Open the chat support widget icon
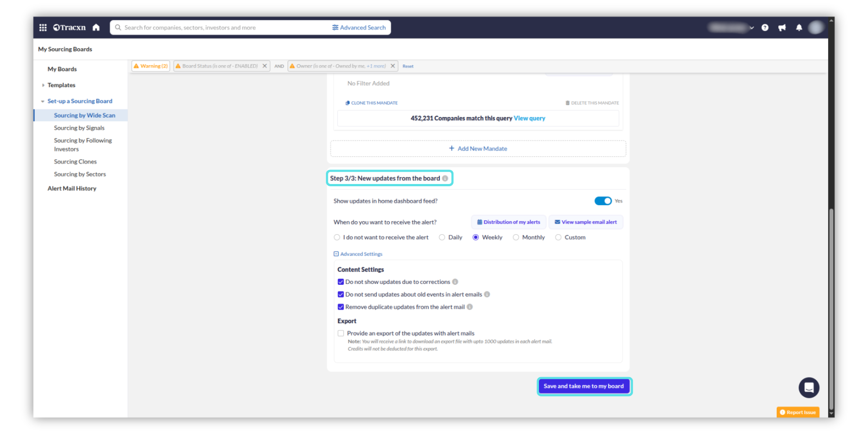The height and width of the screenshot is (434, 868). pyautogui.click(x=809, y=387)
